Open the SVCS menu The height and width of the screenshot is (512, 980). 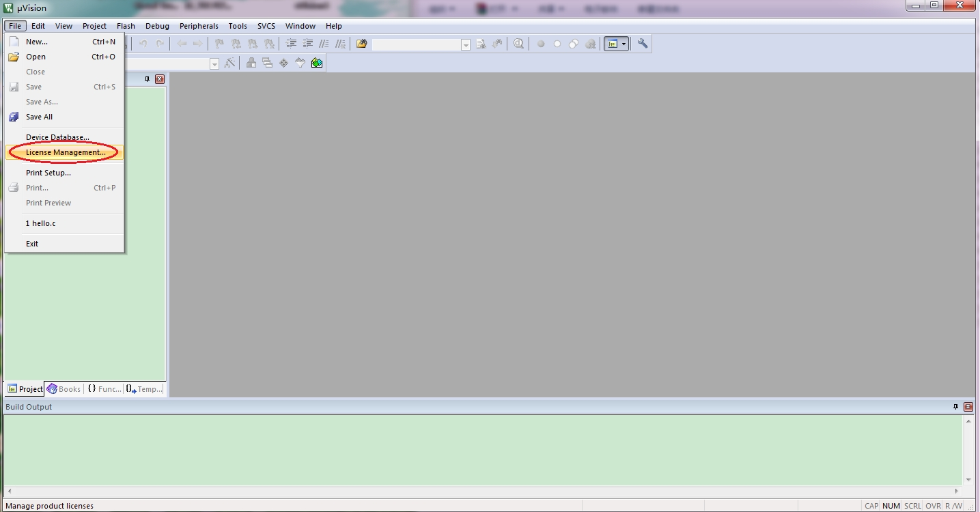click(266, 26)
